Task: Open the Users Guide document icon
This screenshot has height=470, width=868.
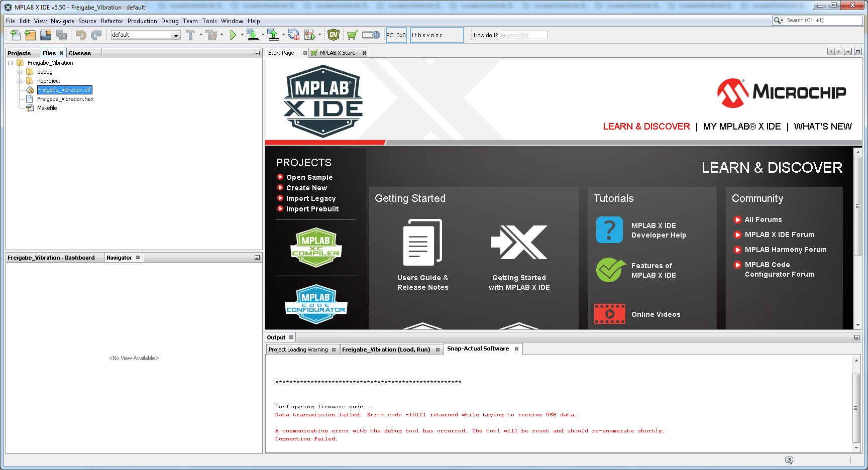Action: pos(422,242)
